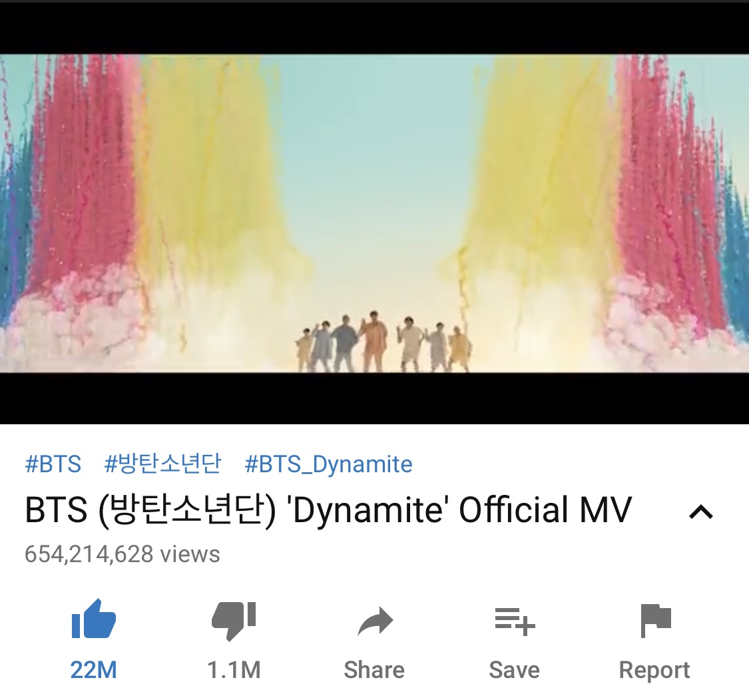This screenshot has height=700, width=749.
Task: Collapse description using the up chevron
Action: (701, 512)
